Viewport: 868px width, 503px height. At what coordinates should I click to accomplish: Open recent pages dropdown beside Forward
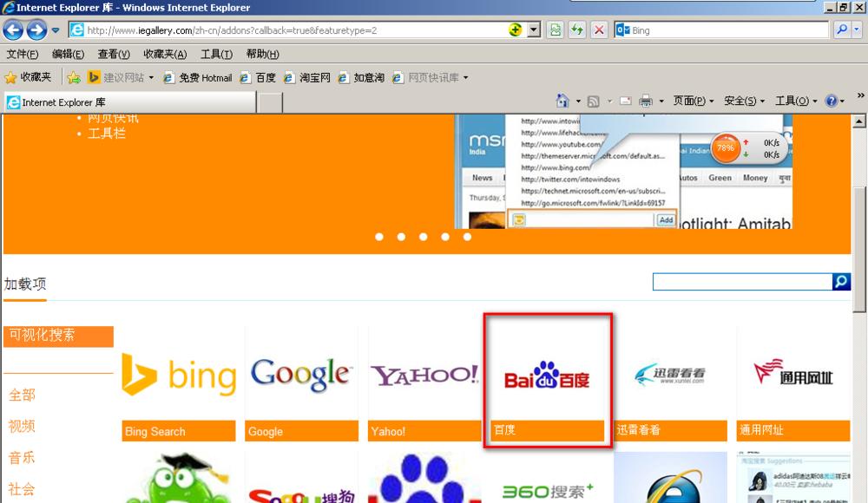click(56, 30)
